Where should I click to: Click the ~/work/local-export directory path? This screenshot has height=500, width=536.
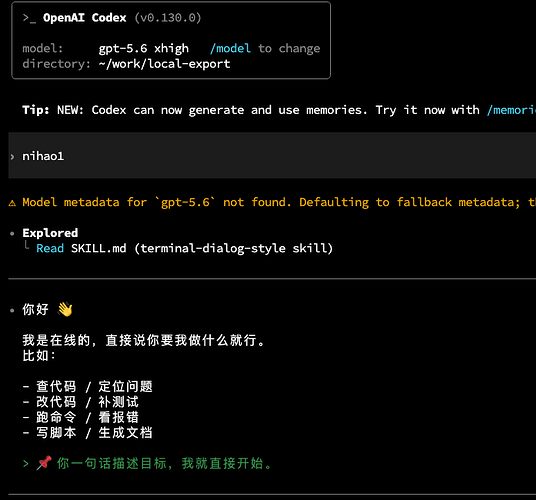point(164,64)
